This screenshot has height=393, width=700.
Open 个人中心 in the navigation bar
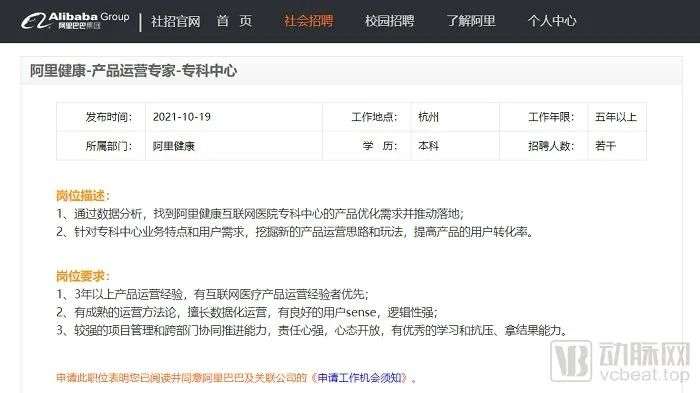coord(552,21)
